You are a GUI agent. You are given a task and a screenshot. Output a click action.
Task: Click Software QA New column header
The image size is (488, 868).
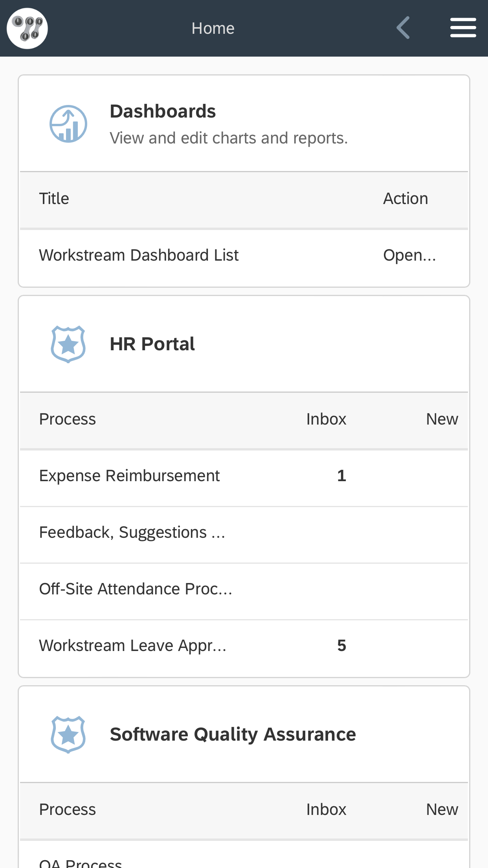pos(442,809)
